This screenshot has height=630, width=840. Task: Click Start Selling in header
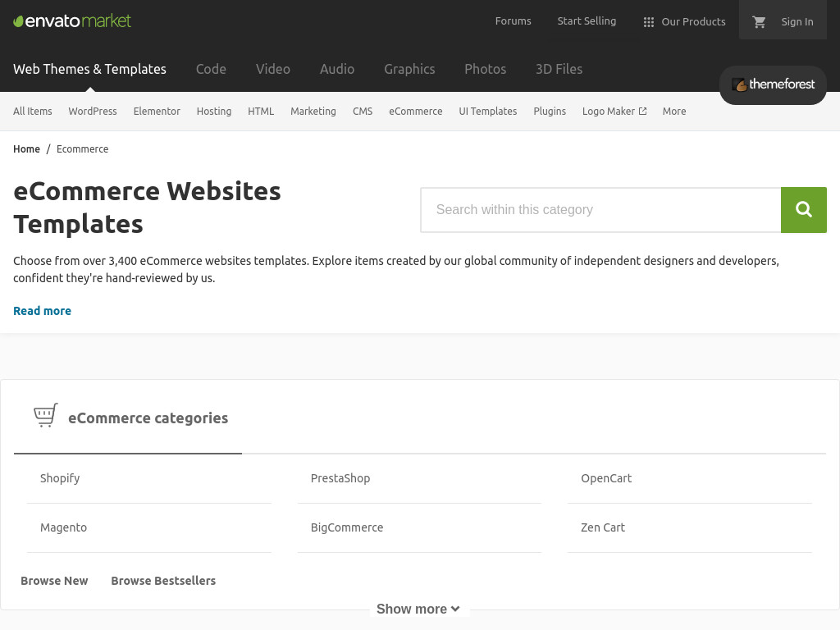(x=587, y=21)
